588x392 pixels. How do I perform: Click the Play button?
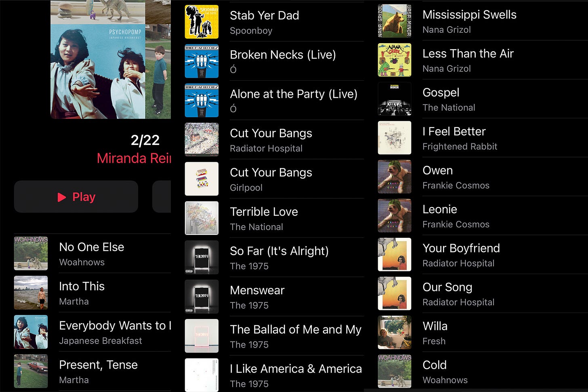coord(76,197)
